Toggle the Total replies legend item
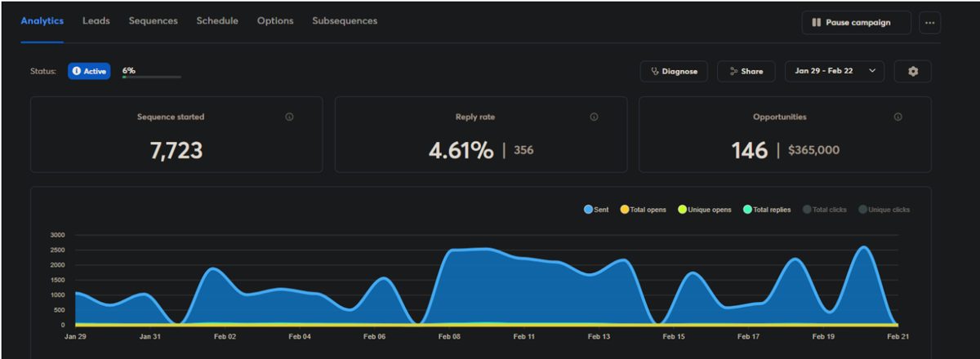Viewport: 980px width, 359px height. (x=767, y=210)
